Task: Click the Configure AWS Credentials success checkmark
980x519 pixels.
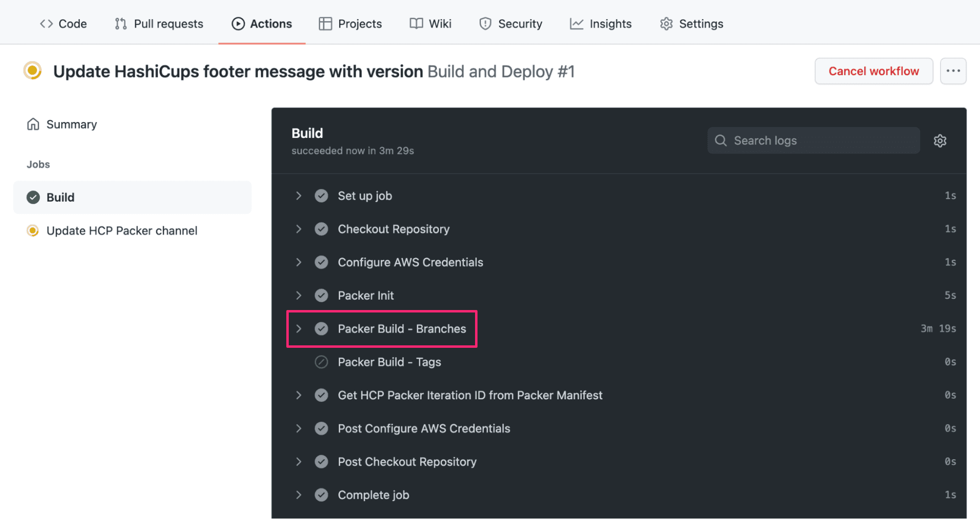Action: coord(321,262)
